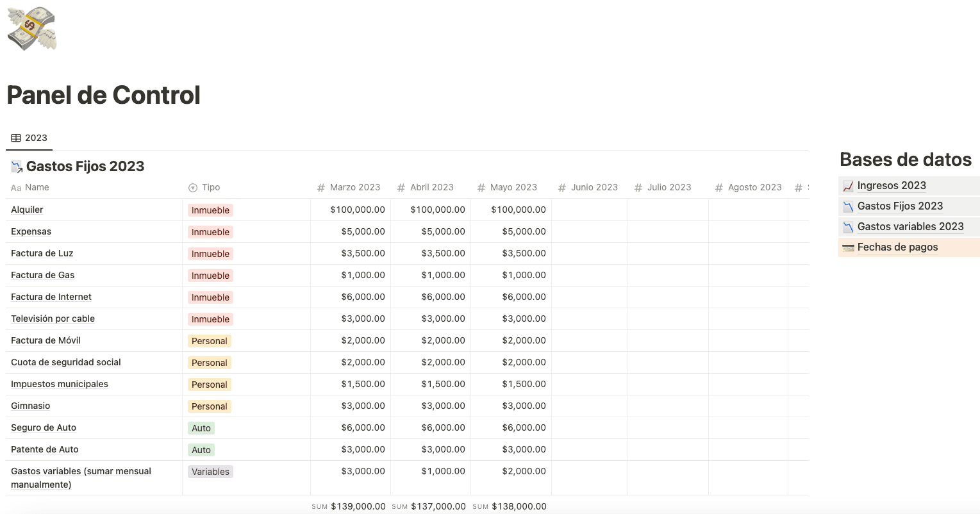Click the Abril 2023 SUM total
The width and height of the screenshot is (980, 514).
438,506
